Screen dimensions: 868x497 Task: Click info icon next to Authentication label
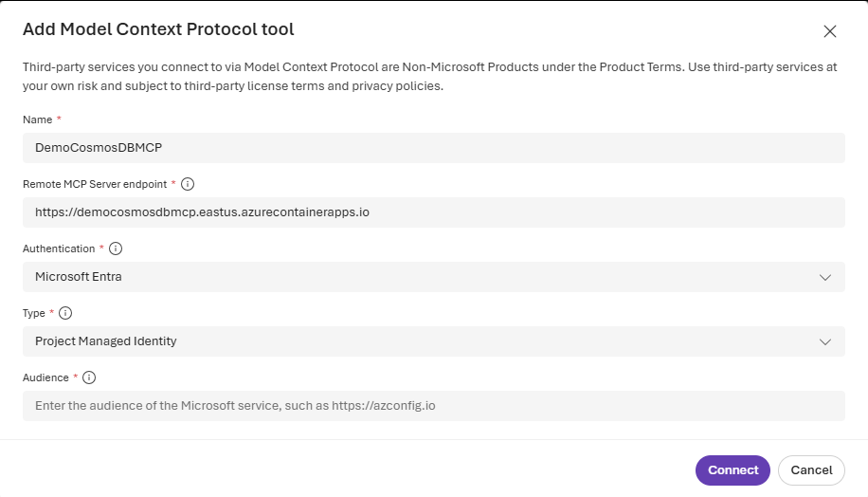116,248
